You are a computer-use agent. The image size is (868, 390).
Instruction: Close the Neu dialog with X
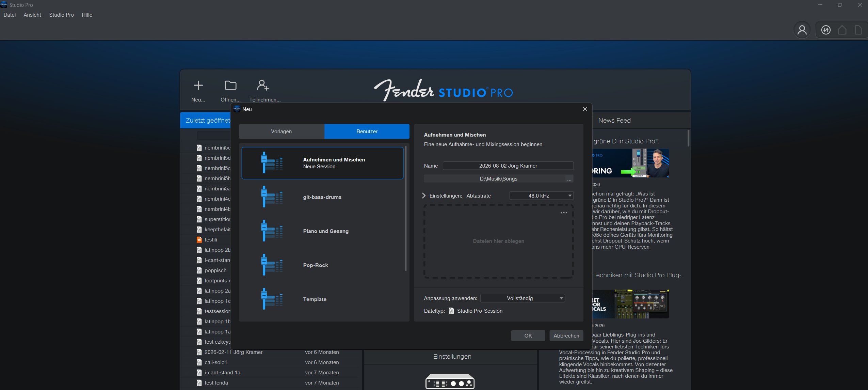(585, 109)
